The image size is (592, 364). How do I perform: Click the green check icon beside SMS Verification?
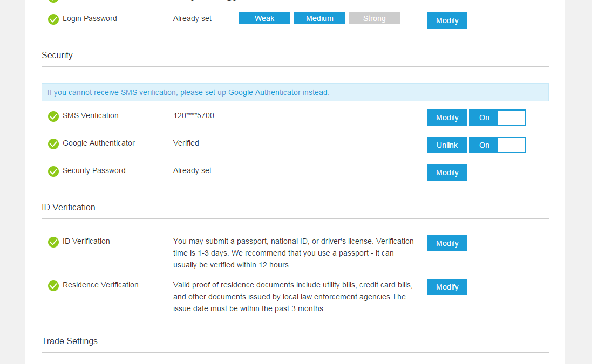tap(53, 116)
